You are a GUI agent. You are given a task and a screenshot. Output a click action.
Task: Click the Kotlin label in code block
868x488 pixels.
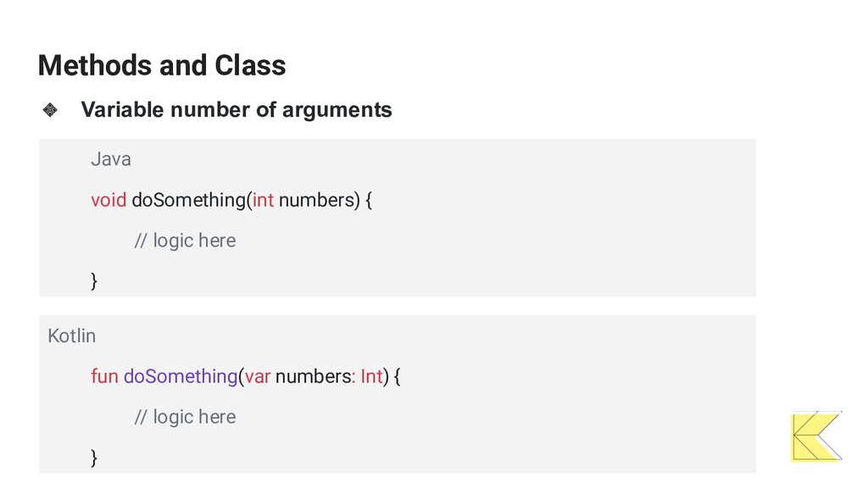coord(71,335)
